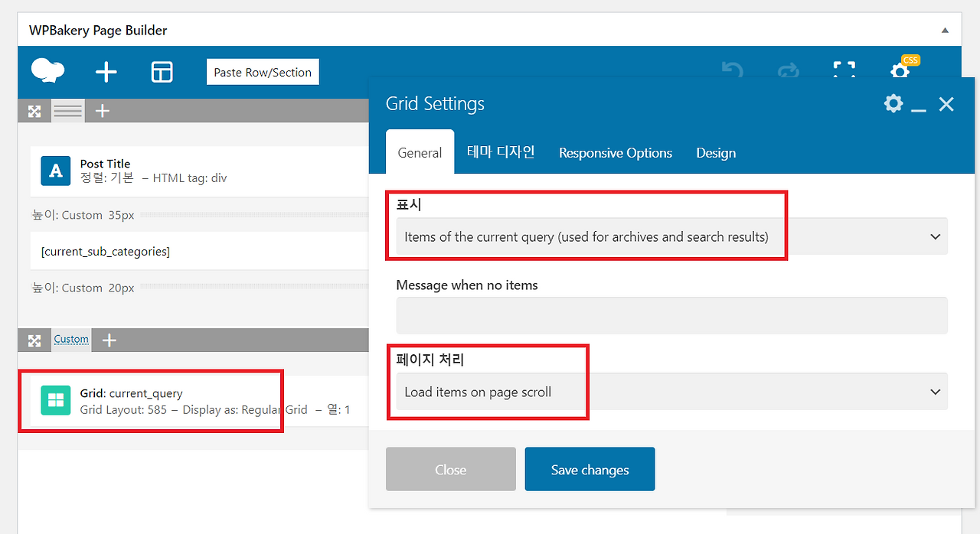Open the templates layout icon
Viewport: 980px width, 534px height.
[x=162, y=72]
